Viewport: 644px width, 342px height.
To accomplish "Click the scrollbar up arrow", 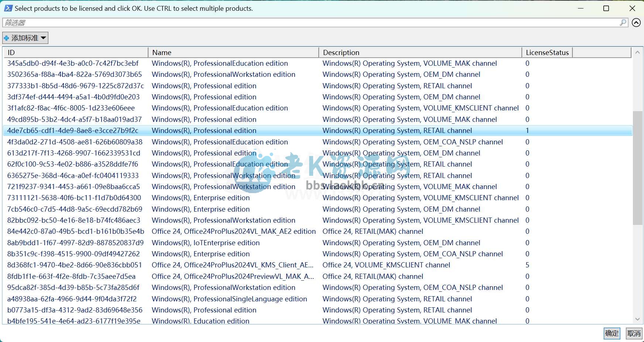I will (x=637, y=53).
